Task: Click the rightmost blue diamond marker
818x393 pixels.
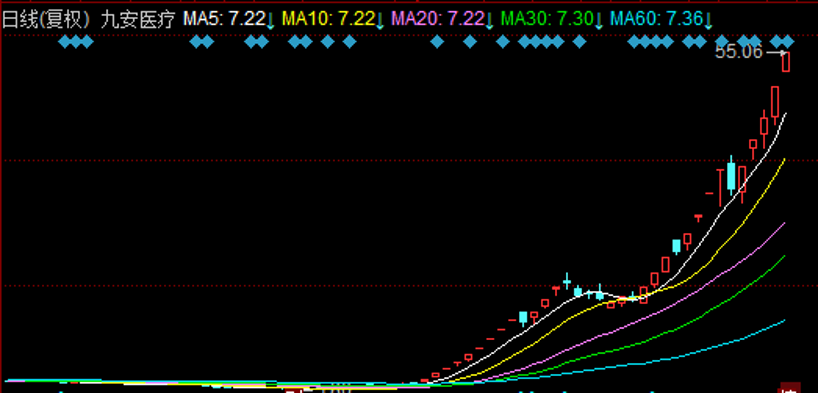Action: (x=788, y=41)
